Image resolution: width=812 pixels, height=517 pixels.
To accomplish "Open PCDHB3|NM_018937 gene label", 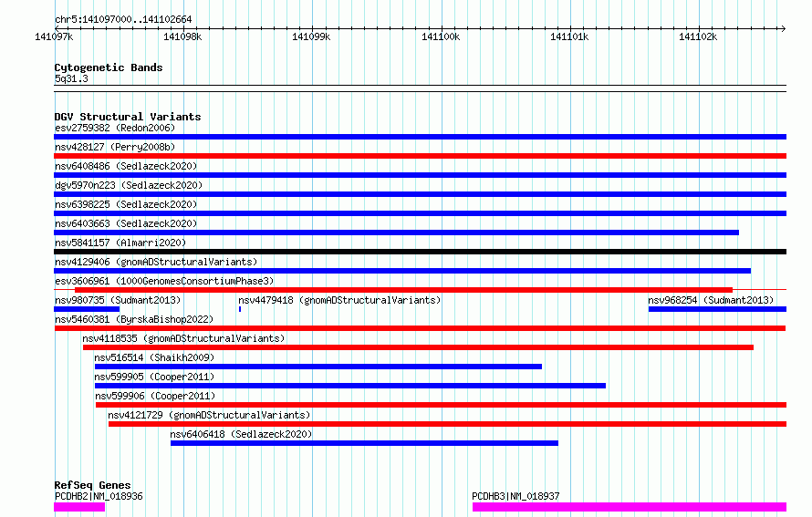I will [515, 496].
